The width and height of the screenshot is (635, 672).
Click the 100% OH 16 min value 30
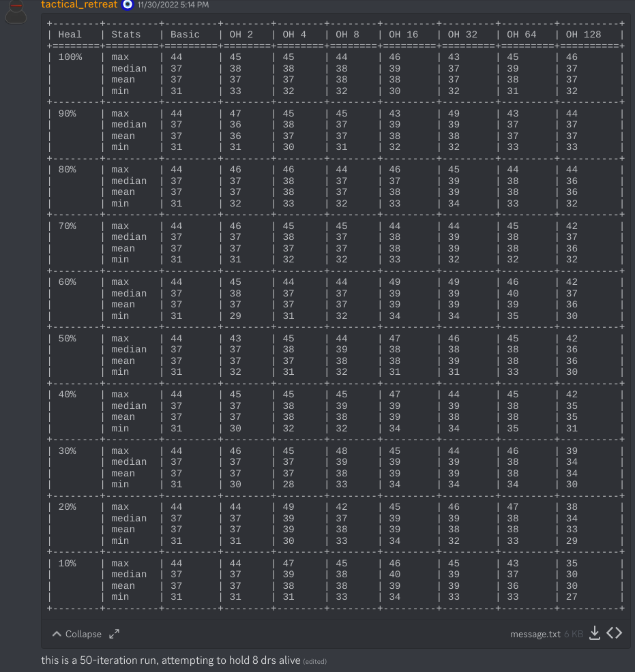pos(394,91)
